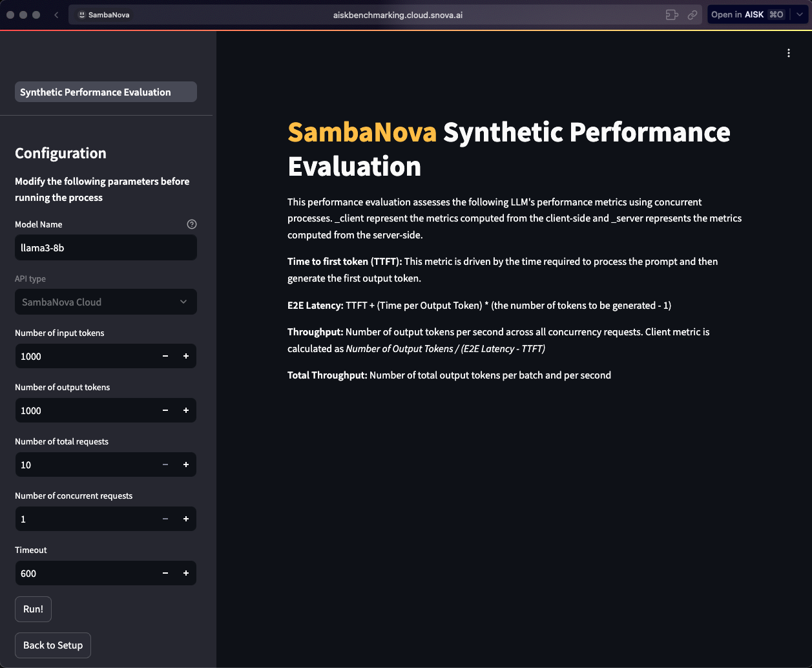Screen dimensions: 812x668
Task: Increase Number of concurrent requests
Action: pos(186,519)
